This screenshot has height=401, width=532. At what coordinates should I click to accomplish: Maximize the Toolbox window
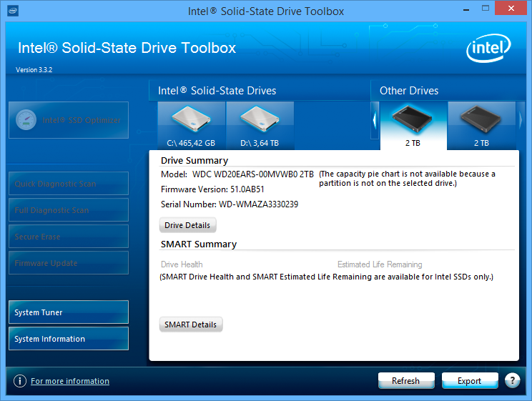click(x=486, y=9)
